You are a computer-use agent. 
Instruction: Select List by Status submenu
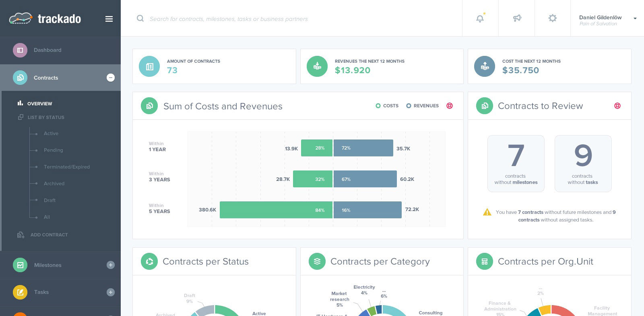pyautogui.click(x=46, y=117)
